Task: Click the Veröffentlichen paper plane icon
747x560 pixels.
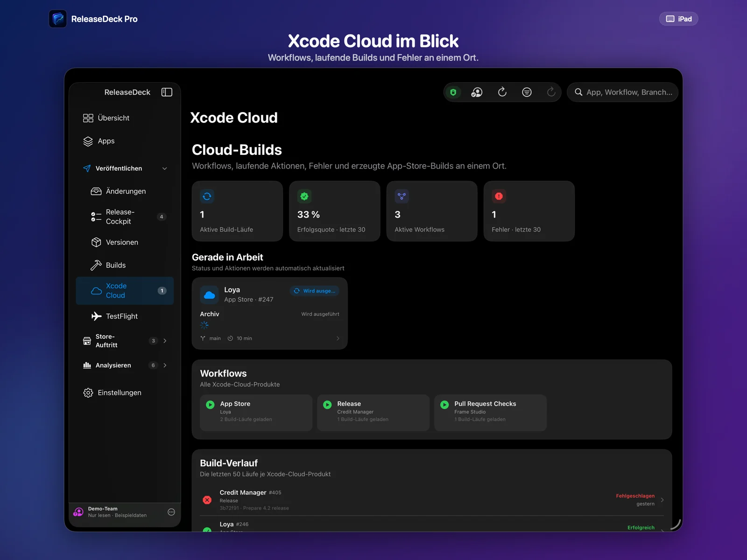Action: 87,168
